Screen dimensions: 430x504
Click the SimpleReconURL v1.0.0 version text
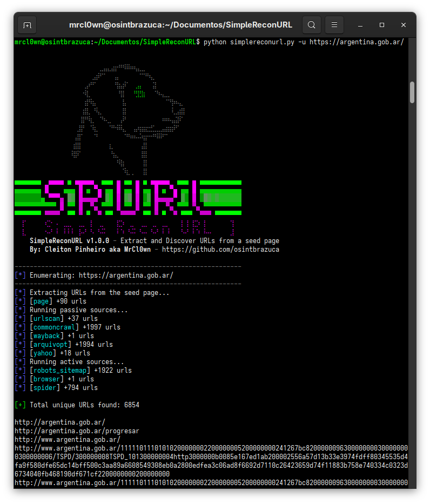point(70,241)
